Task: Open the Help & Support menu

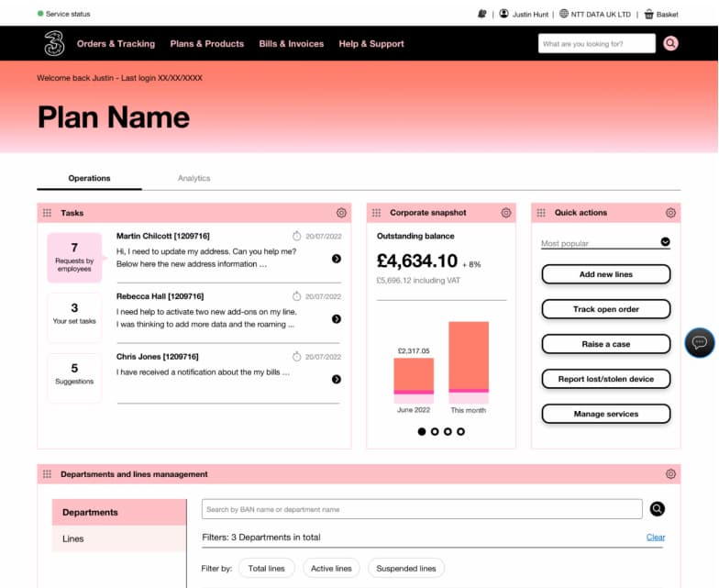Action: (x=371, y=44)
